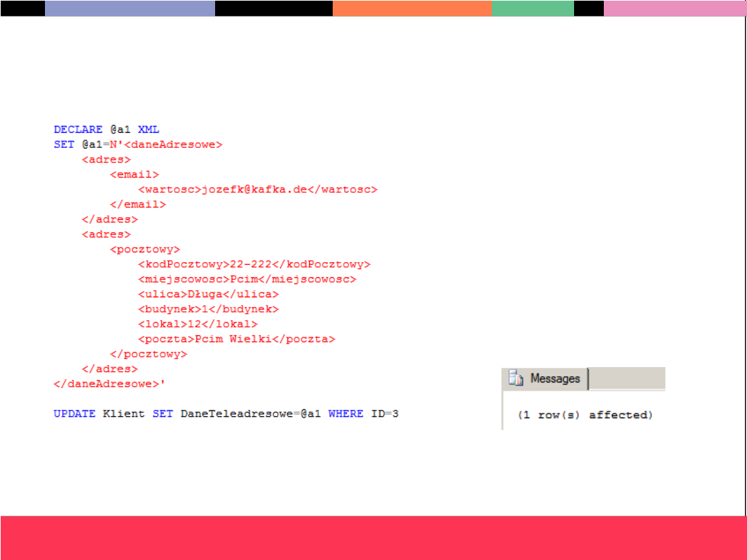Image resolution: width=747 pixels, height=560 pixels.
Task: Click the green segment in the top bar
Action: point(533,8)
